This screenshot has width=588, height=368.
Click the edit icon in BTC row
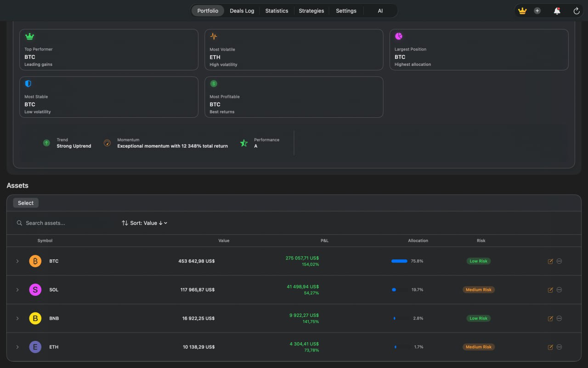coord(550,261)
